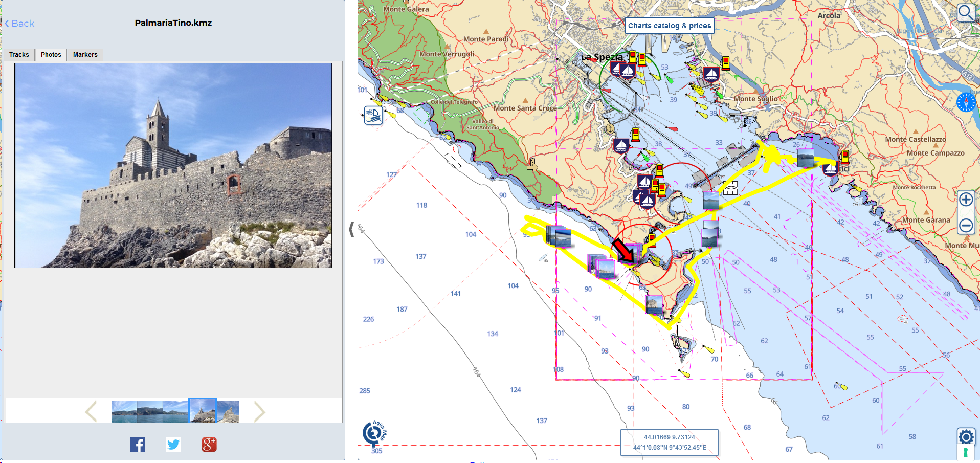The height and width of the screenshot is (463, 980).
Task: Click the Aqua Map logo
Action: pos(374,433)
